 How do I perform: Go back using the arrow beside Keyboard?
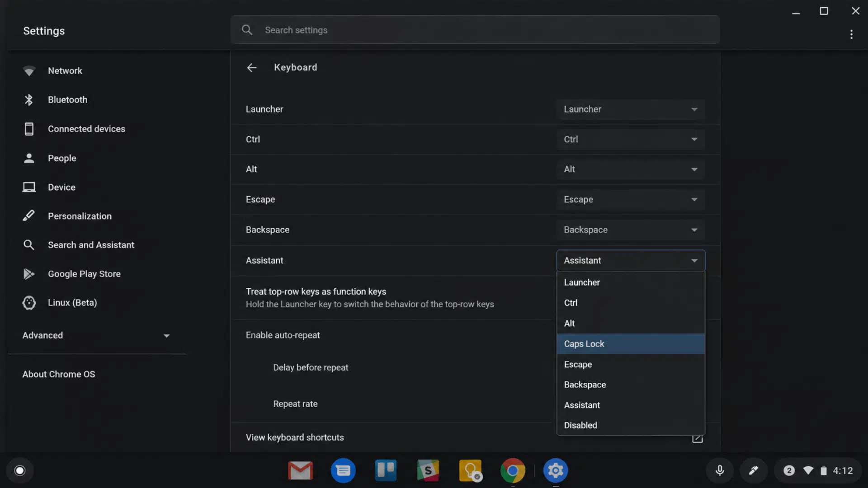tap(252, 67)
